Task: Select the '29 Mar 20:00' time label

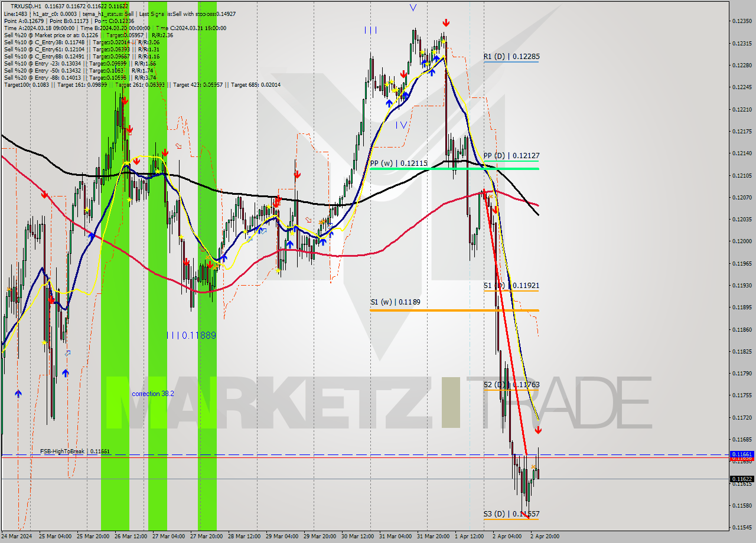Action: (x=319, y=537)
